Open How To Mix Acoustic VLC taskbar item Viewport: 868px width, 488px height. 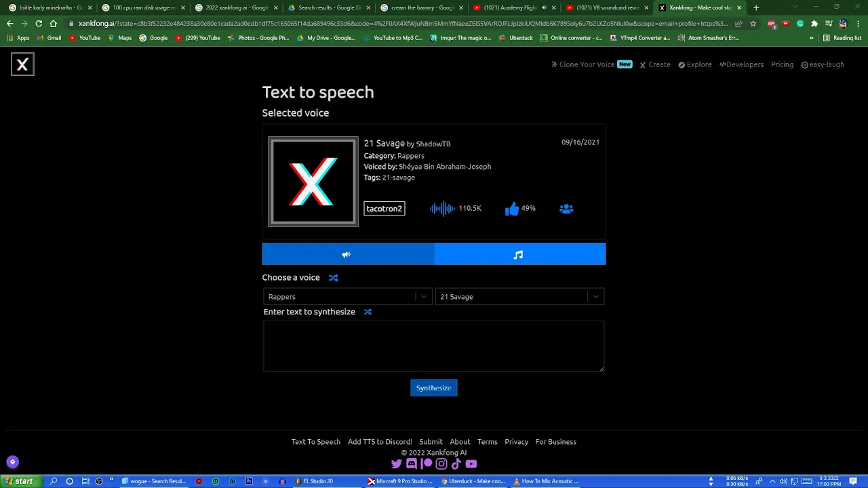[547, 481]
